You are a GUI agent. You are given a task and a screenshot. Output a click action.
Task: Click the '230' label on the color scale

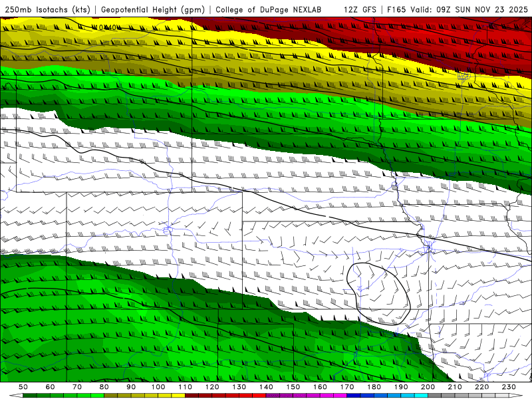pyautogui.click(x=509, y=387)
